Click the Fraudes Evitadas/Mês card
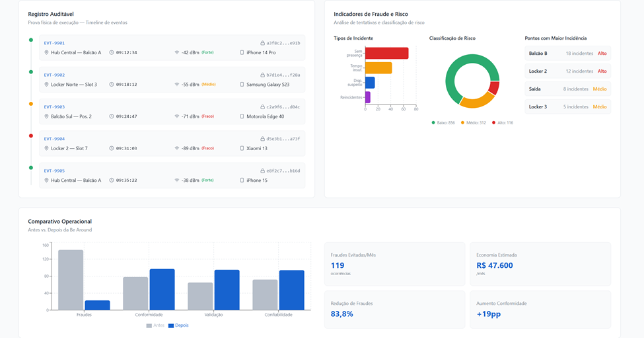Viewport: 644px width, 338px height. (x=395, y=264)
